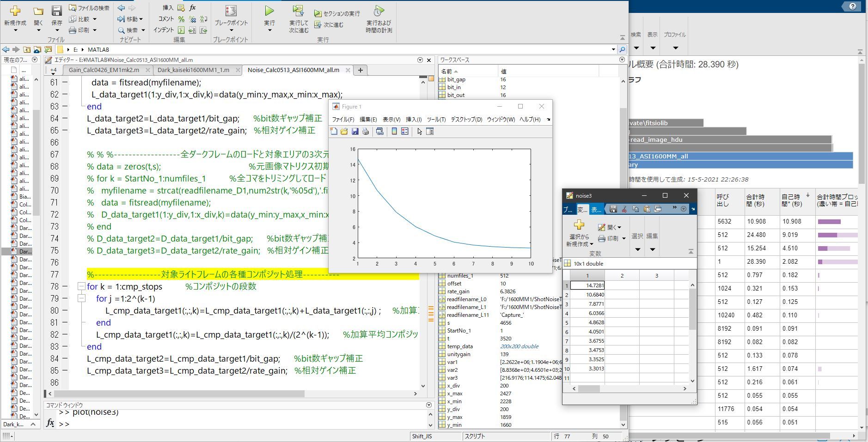The height and width of the screenshot is (442, 868).
Task: Click the Insert Legend icon in Figure 1
Action: click(405, 132)
